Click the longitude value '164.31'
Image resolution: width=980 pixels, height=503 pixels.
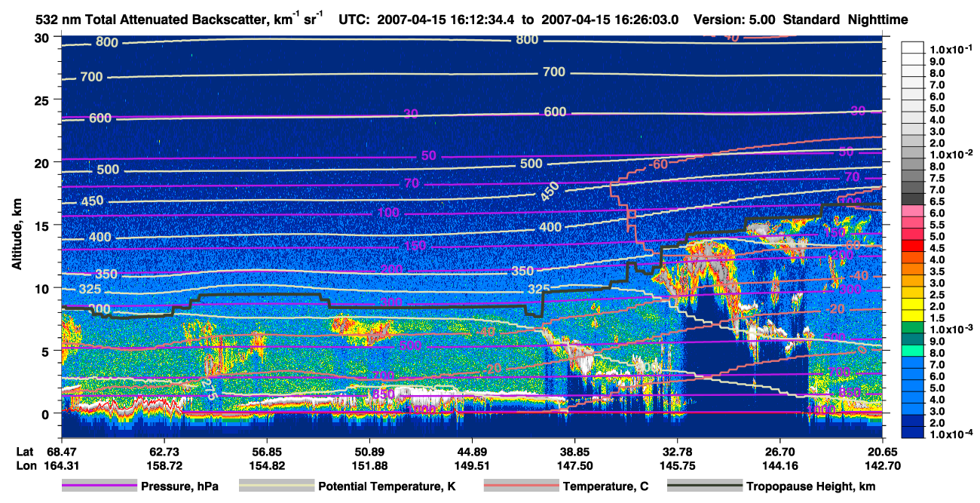(x=61, y=465)
